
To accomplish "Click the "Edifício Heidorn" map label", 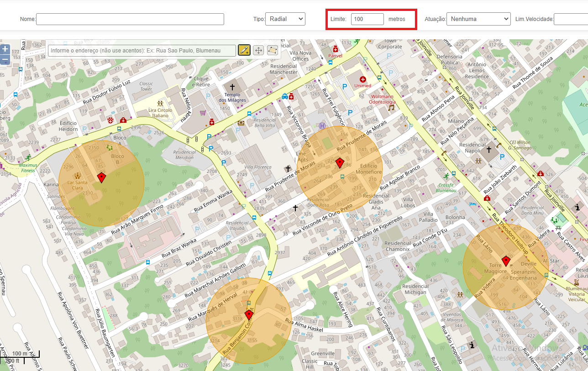I will (x=68, y=126).
